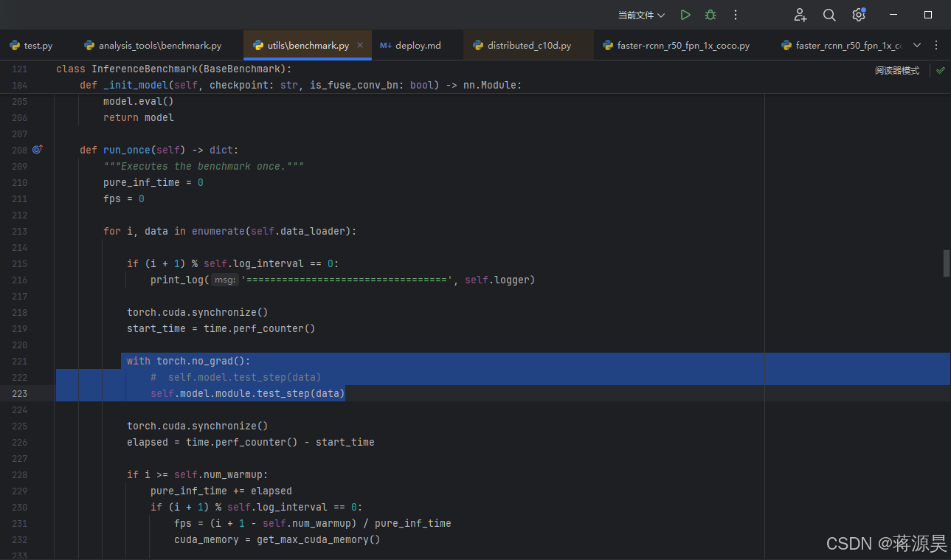
Task: Switch to the test.py tab
Action: coord(37,45)
